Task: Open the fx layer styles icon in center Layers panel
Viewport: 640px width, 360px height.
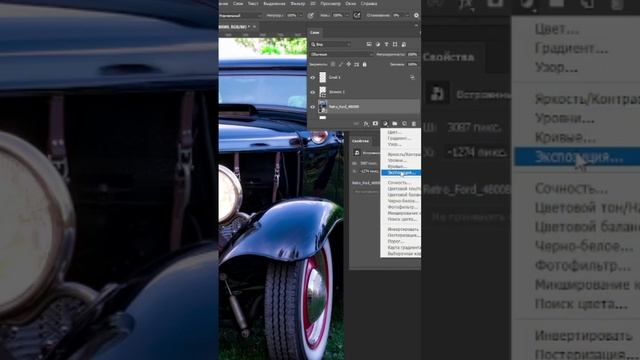Action: pos(366,124)
